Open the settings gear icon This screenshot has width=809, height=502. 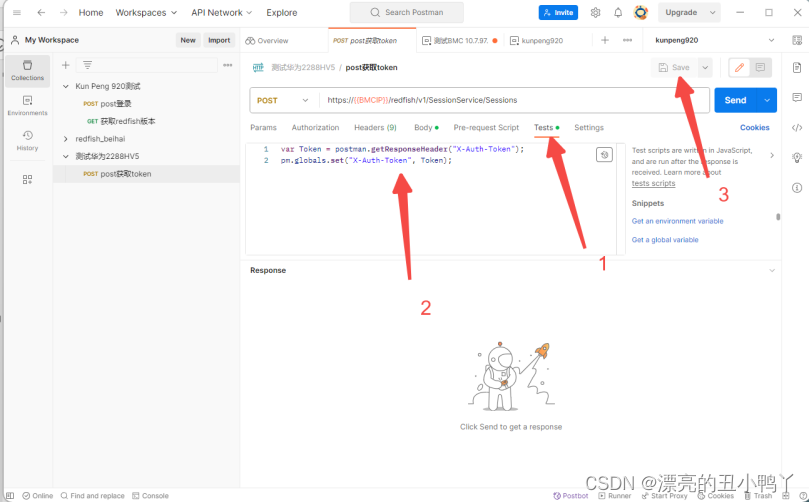(x=595, y=12)
